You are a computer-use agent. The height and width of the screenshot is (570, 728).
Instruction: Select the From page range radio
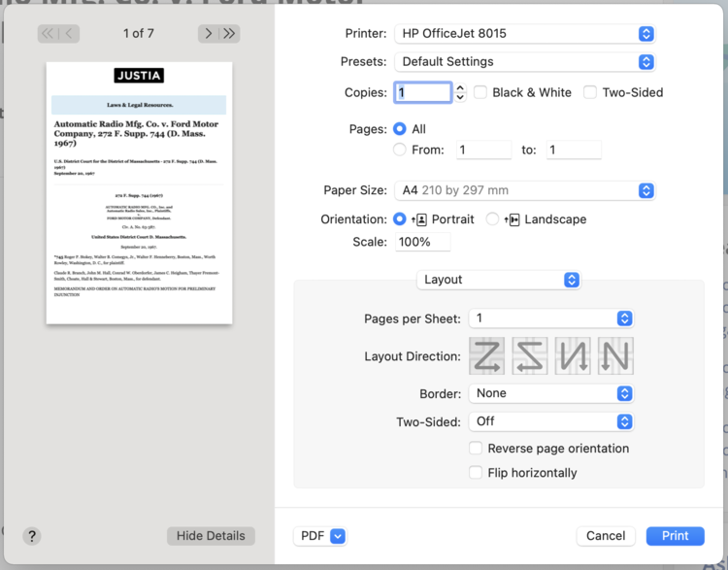pyautogui.click(x=399, y=150)
